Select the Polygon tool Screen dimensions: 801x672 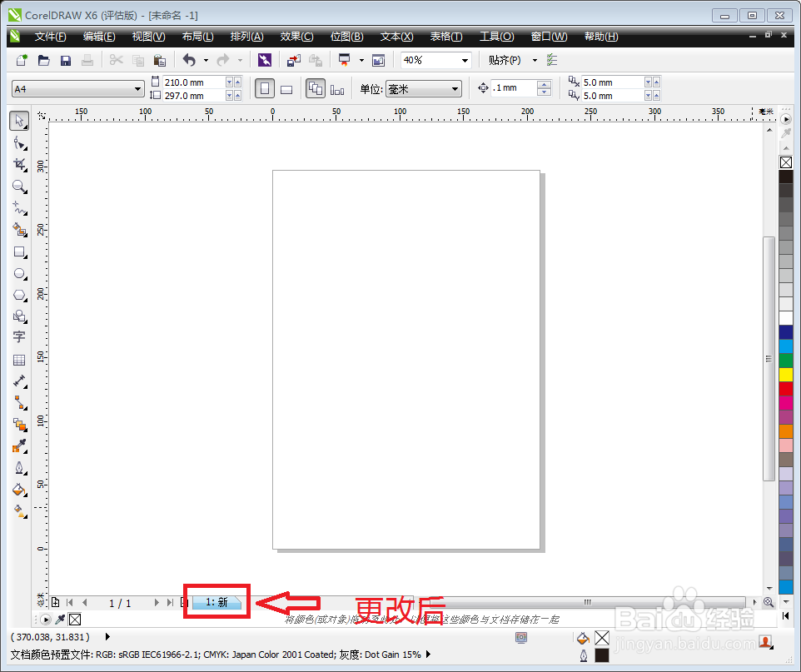click(x=19, y=295)
